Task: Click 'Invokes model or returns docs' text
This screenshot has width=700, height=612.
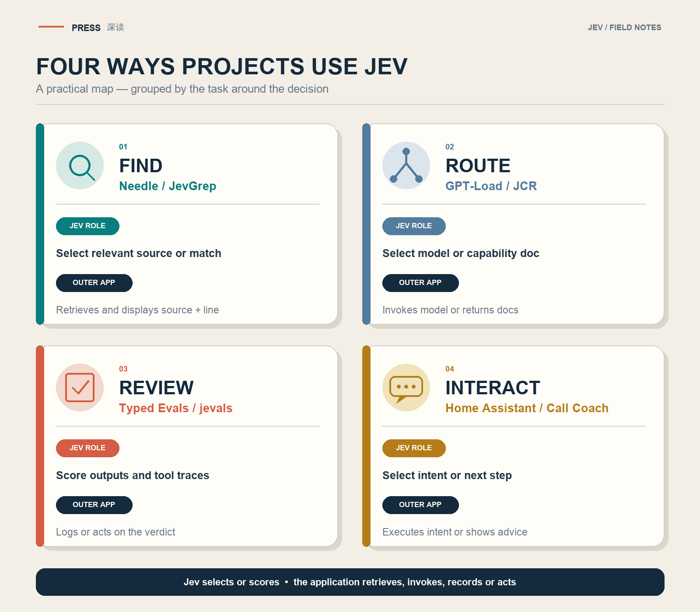Action: [x=450, y=310]
